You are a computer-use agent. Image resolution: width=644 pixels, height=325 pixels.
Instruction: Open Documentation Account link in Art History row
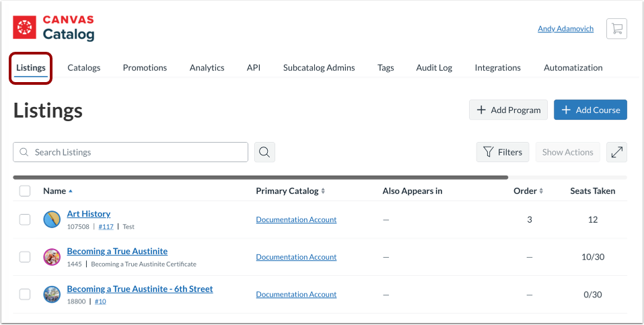(296, 219)
